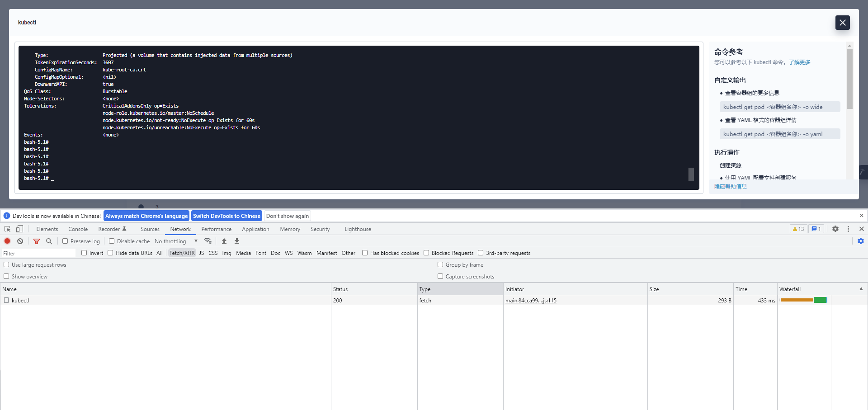Clear the network log
The height and width of the screenshot is (410, 868).
click(x=20, y=241)
